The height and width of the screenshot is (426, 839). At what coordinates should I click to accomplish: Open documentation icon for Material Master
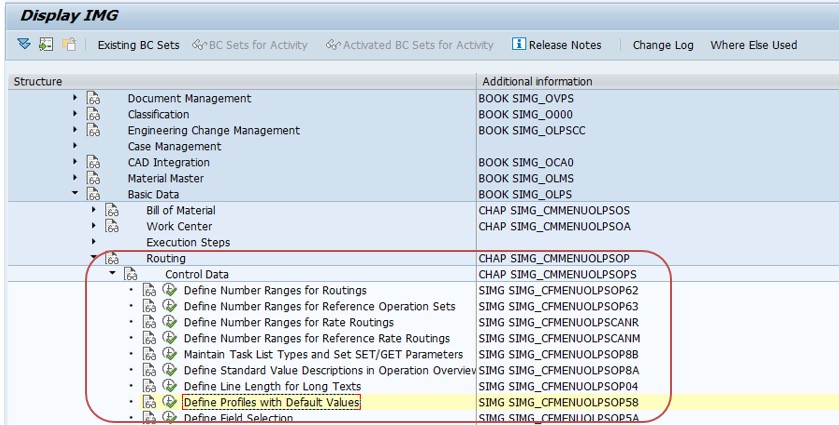(94, 179)
